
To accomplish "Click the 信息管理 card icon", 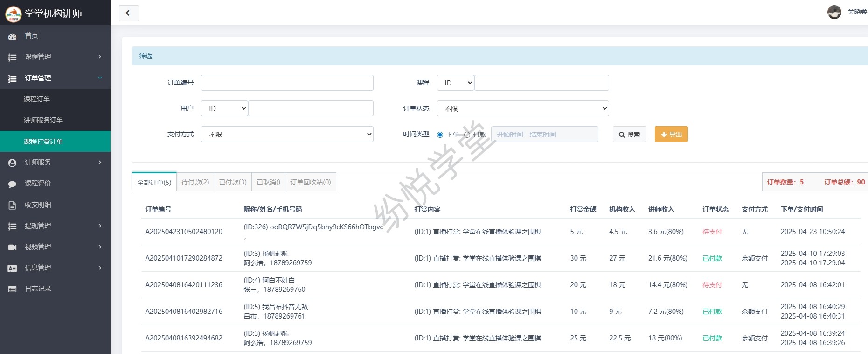I will [13, 268].
